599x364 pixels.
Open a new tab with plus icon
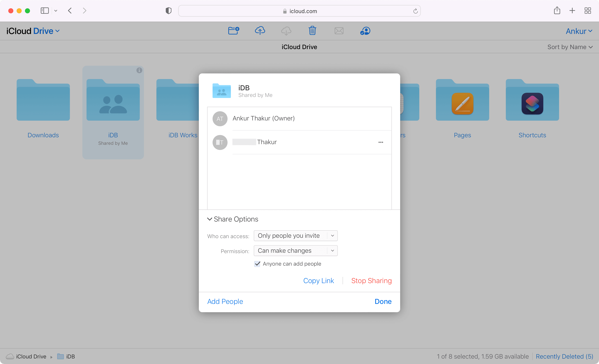coord(572,11)
